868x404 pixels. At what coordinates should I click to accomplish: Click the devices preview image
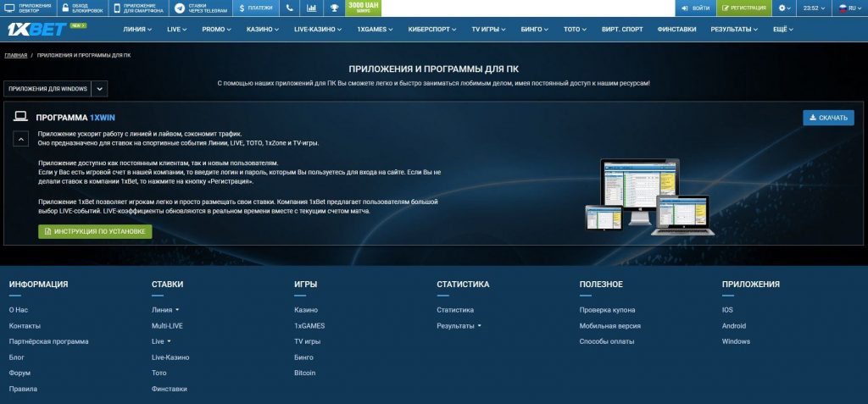(x=649, y=196)
